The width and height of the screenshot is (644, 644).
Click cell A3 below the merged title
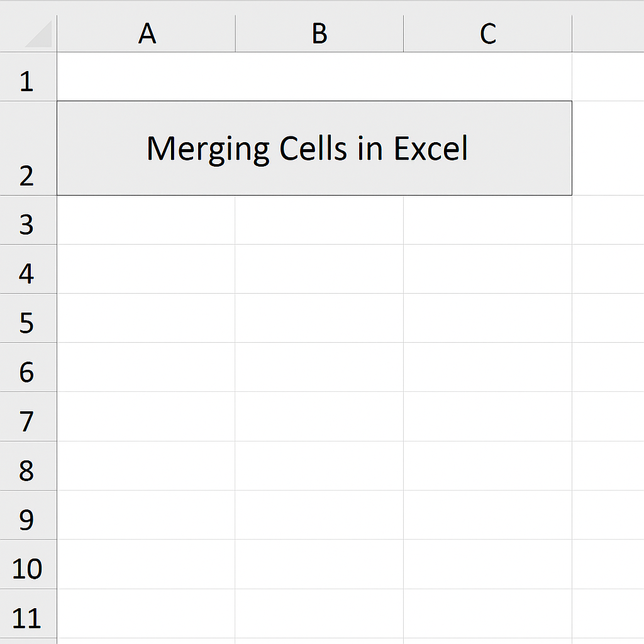[x=146, y=220]
